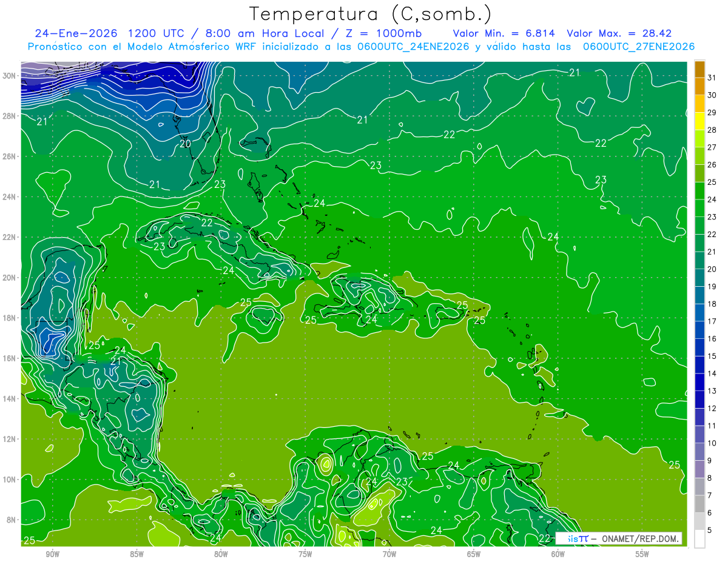
Task: Click the 75W longitude axis label
Action: [x=305, y=554]
